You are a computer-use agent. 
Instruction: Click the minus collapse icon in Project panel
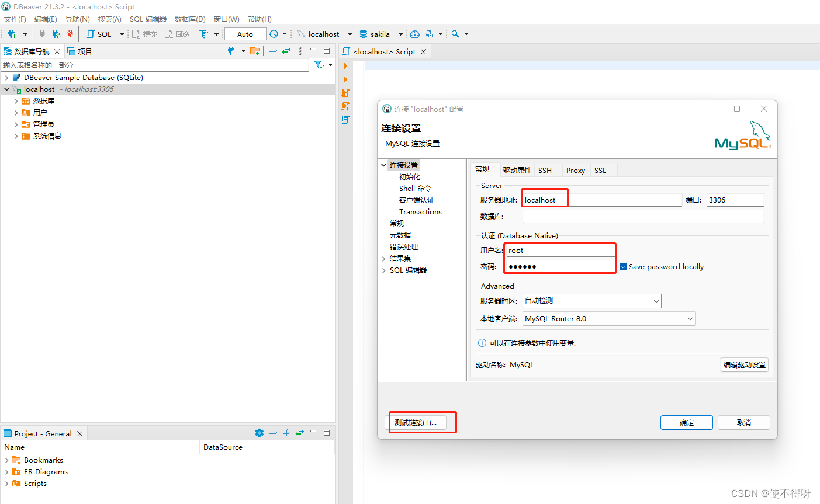(273, 433)
